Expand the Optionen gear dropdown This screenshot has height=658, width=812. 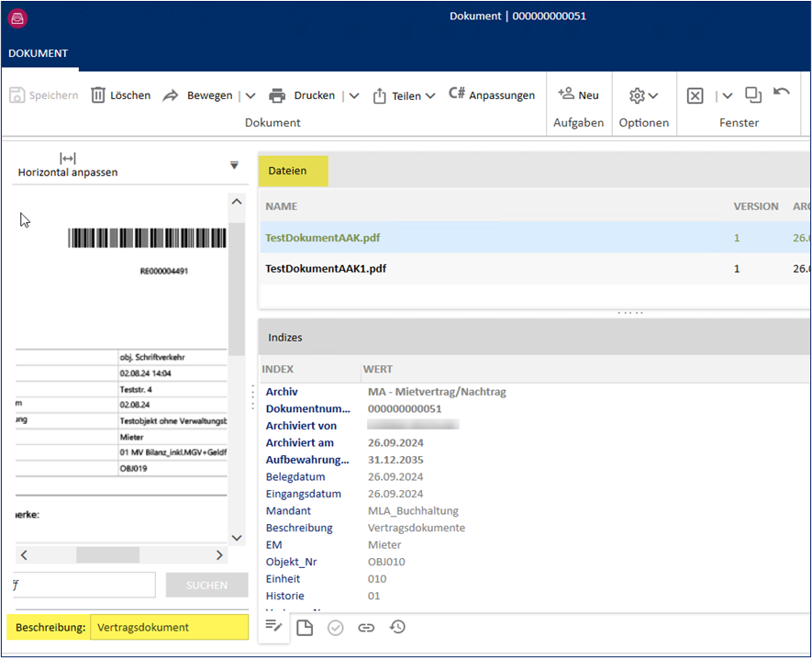point(643,95)
